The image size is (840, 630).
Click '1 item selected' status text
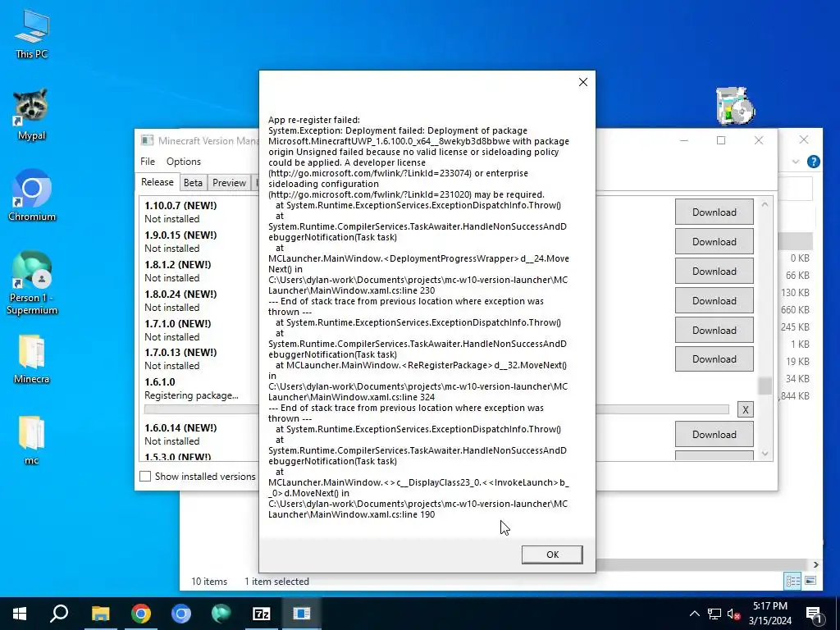pos(276,582)
